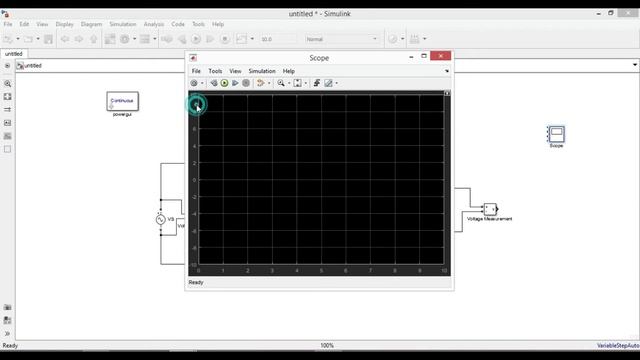Open Scope View menu
Viewport: 640px width, 360px height.
235,71
